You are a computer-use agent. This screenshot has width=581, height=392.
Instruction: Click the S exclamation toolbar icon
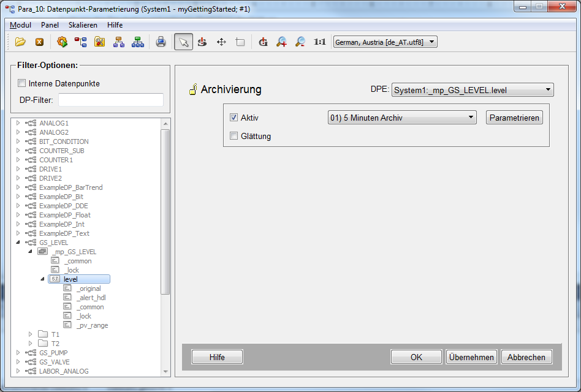click(x=202, y=42)
